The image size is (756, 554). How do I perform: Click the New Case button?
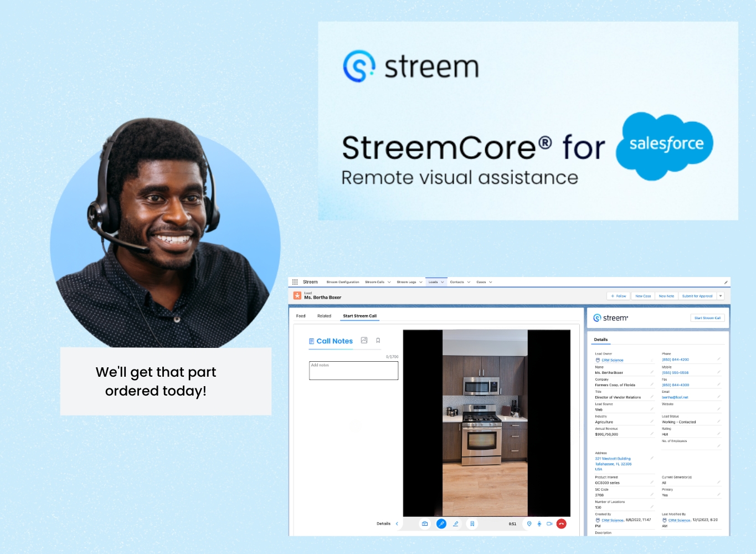pos(643,296)
